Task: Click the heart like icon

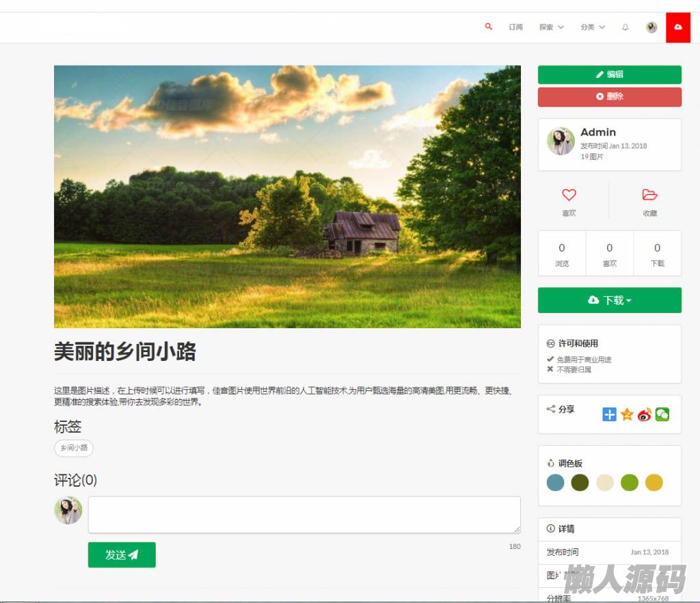Action: point(569,195)
